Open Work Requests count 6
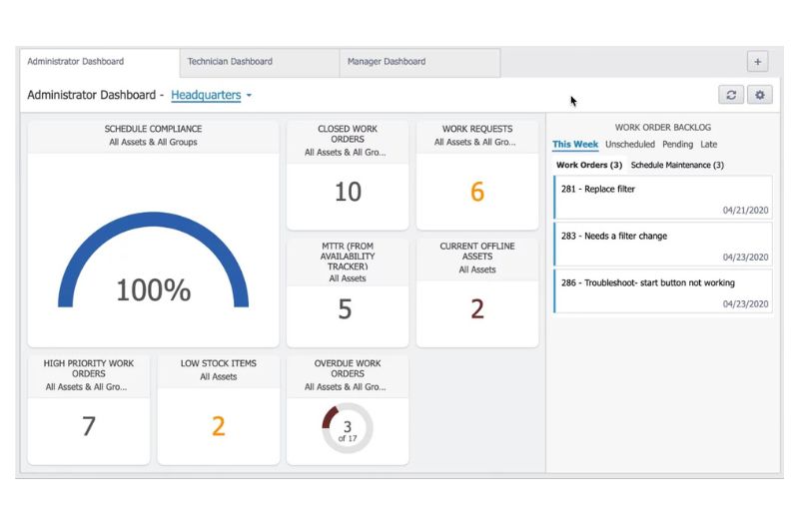Image resolution: width=799 pixels, height=532 pixels. point(477,192)
